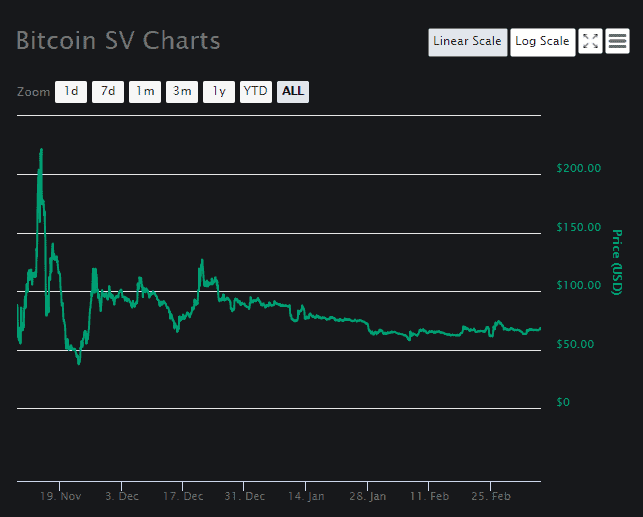Set zoom range to 3m

click(182, 91)
